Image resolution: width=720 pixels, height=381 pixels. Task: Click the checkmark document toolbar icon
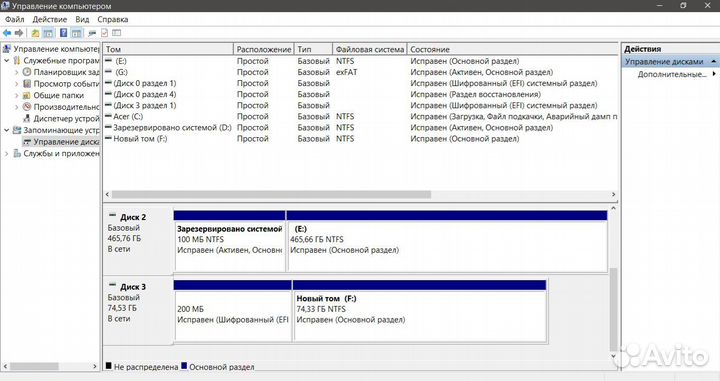pos(105,33)
